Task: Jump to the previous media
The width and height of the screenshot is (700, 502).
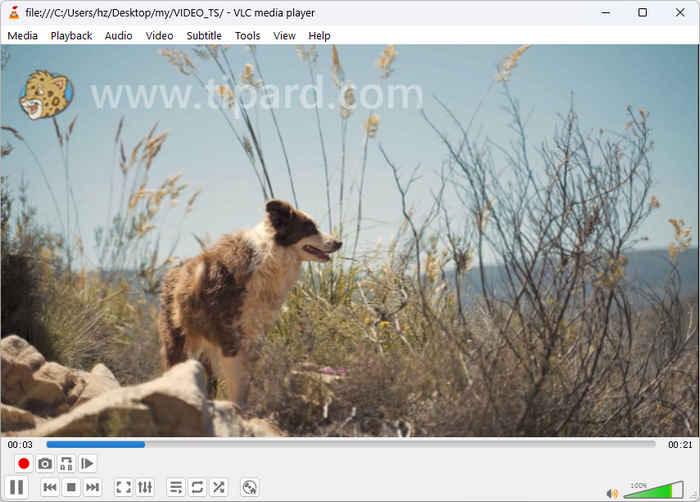Action: [x=50, y=487]
